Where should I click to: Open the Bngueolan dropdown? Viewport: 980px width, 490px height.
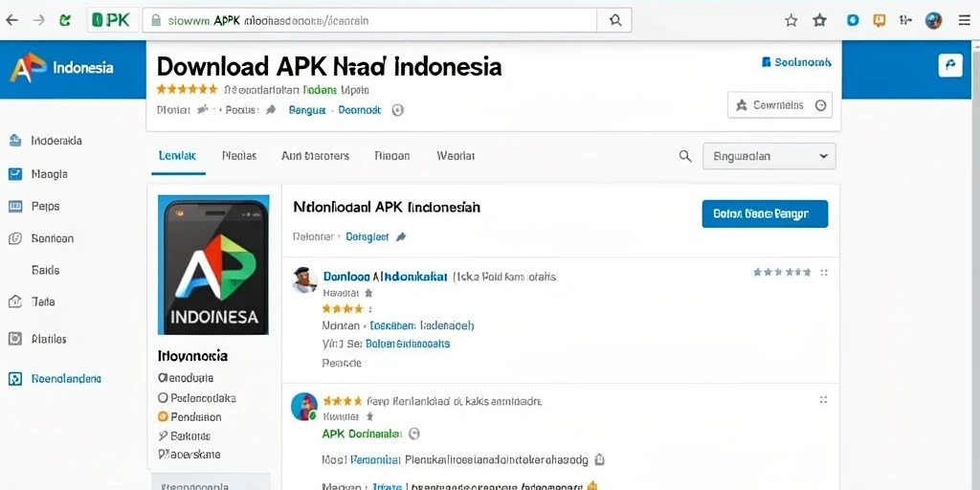(769, 156)
